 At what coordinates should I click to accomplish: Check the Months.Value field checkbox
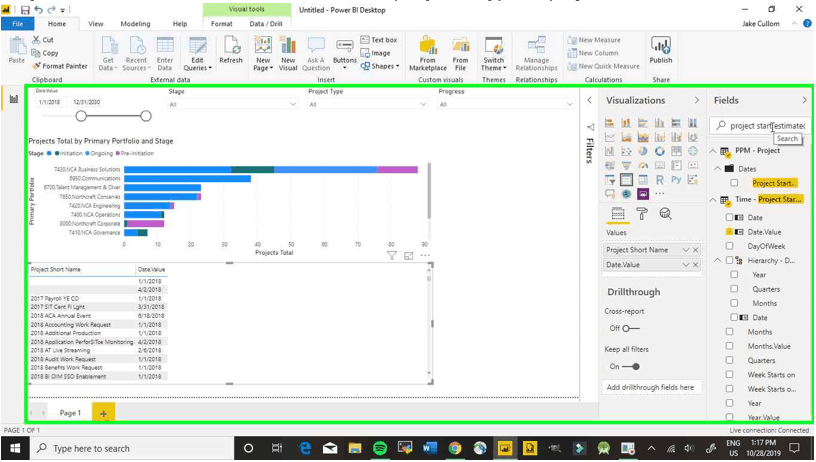730,346
